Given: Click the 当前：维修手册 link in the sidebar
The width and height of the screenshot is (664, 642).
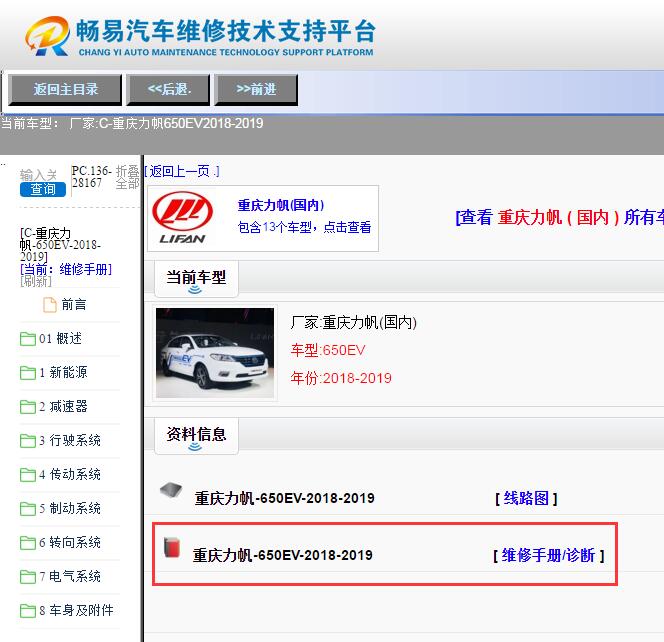Looking at the screenshot, I should tap(66, 269).
